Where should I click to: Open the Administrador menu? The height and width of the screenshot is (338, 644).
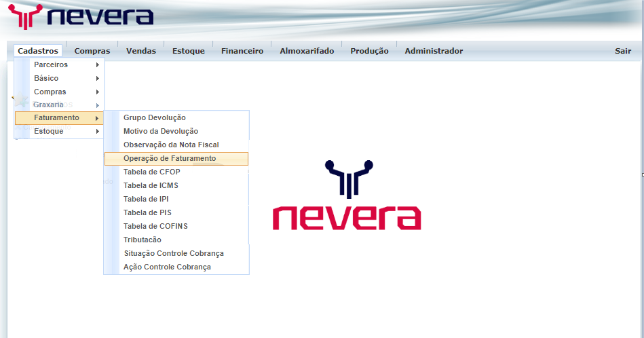coord(434,51)
